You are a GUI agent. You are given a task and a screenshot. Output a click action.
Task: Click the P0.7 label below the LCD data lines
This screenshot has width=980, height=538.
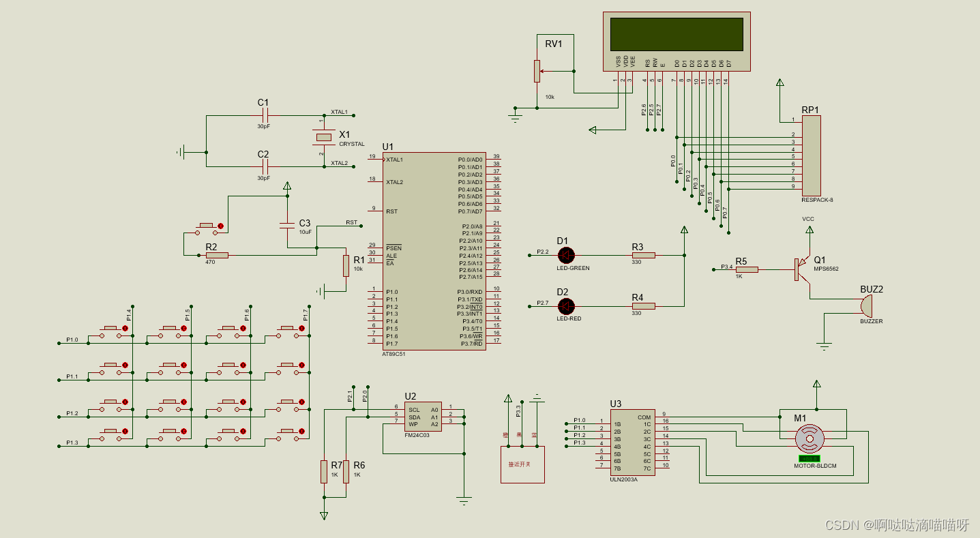pos(725,213)
